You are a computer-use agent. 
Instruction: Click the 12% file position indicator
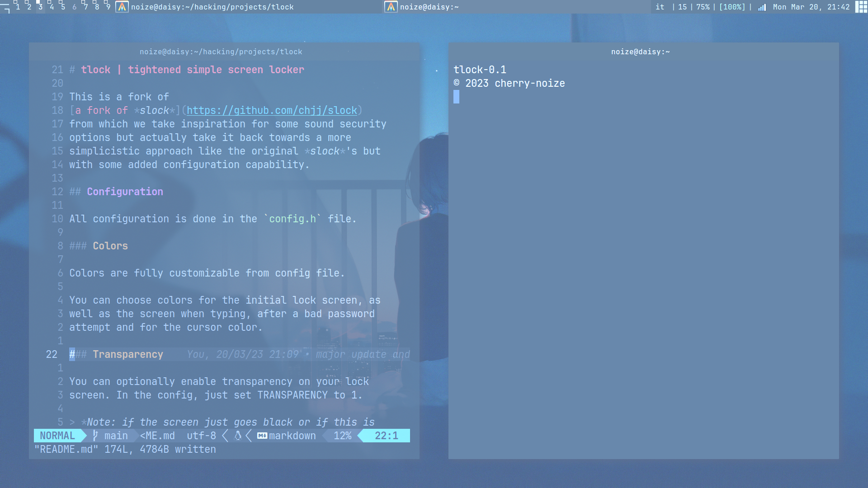[x=342, y=436]
